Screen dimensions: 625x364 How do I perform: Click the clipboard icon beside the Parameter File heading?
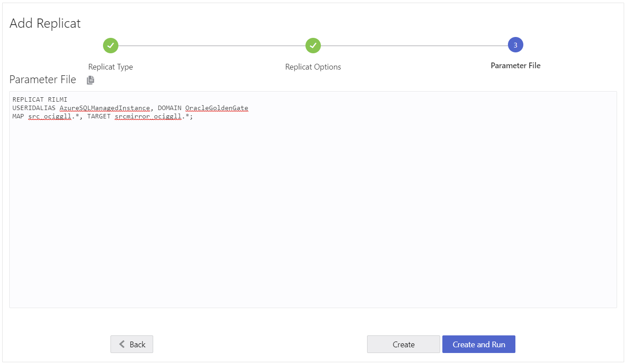90,80
